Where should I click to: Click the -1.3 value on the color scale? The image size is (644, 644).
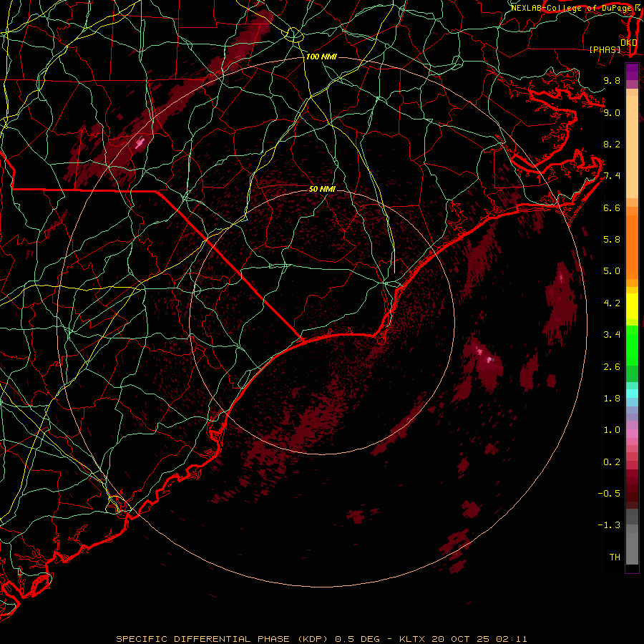(609, 525)
